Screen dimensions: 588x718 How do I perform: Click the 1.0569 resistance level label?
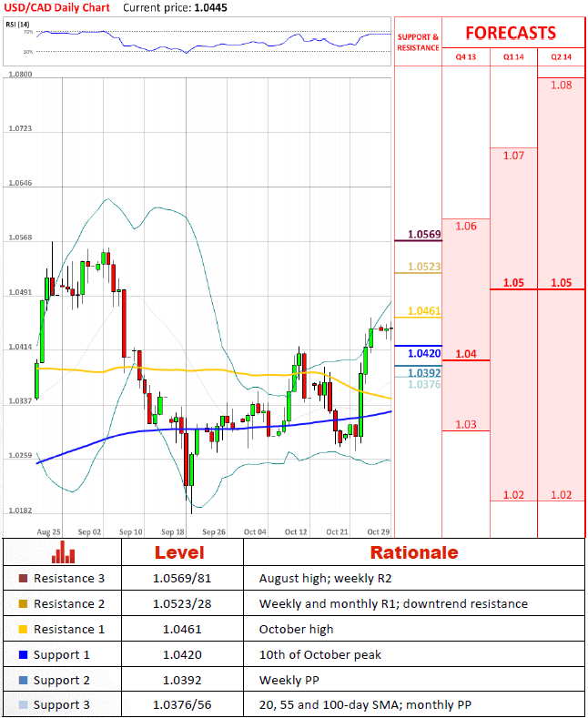click(x=424, y=235)
